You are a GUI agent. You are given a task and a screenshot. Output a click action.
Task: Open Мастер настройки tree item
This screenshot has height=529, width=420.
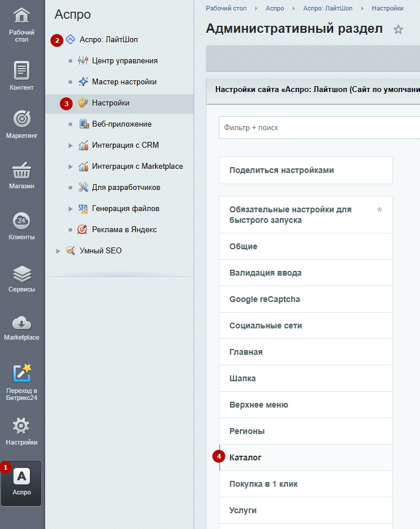click(124, 82)
